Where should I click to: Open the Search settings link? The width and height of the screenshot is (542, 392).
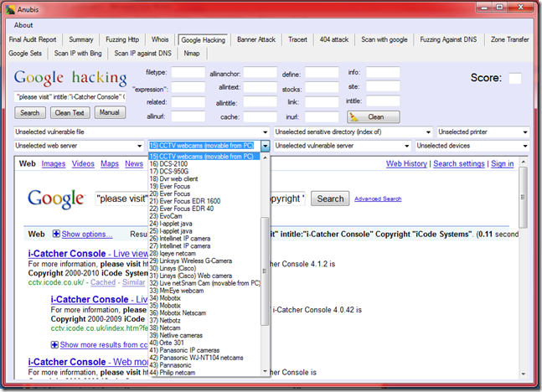pyautogui.click(x=459, y=163)
